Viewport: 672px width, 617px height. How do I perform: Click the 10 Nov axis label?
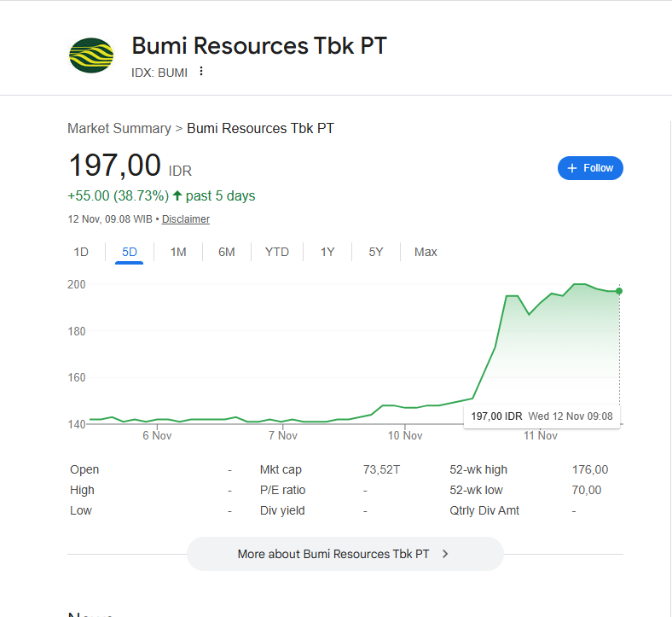click(405, 435)
